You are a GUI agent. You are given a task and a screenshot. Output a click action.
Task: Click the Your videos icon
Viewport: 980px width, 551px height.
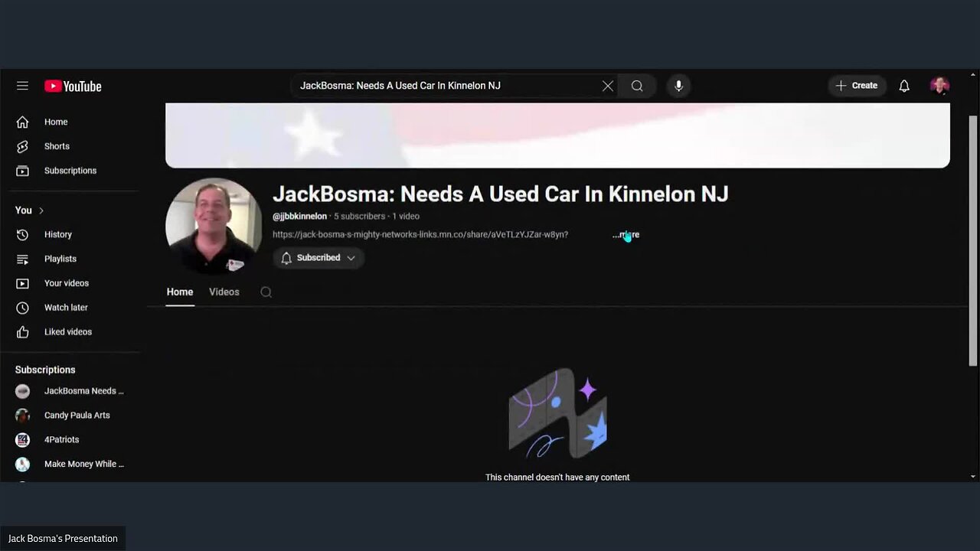click(x=23, y=283)
